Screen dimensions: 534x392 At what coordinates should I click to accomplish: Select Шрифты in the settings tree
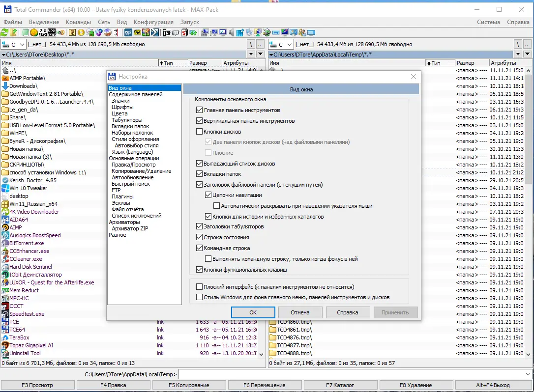coord(122,107)
